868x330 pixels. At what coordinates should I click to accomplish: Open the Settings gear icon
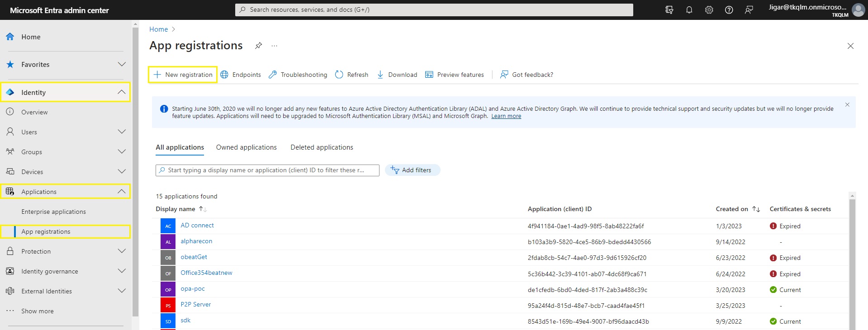click(709, 10)
